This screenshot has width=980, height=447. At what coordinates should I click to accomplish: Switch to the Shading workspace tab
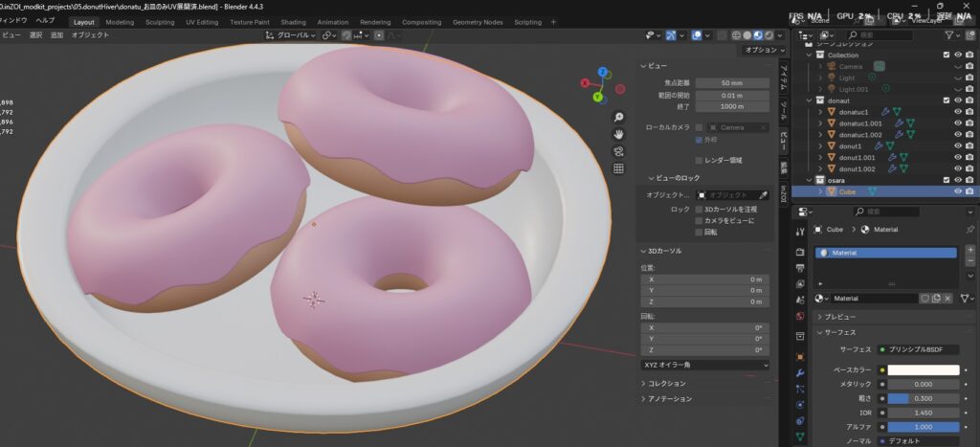293,22
